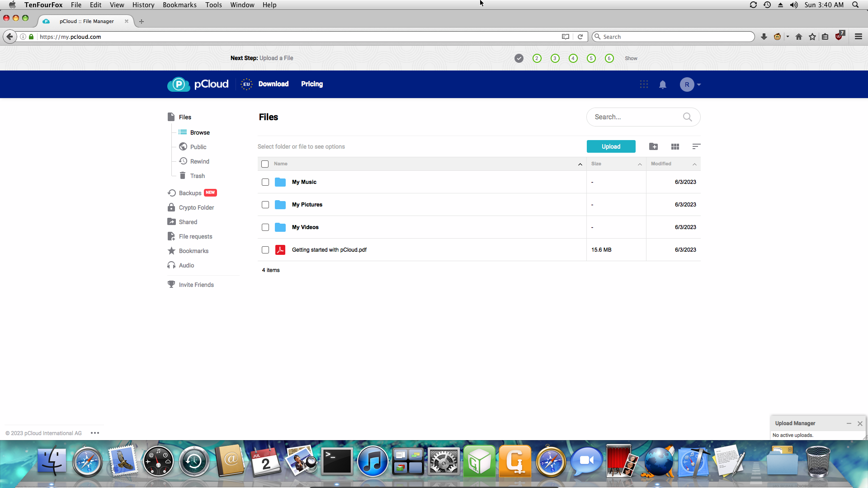Check the My Music checkbox
This screenshot has width=868, height=488.
pyautogui.click(x=265, y=182)
